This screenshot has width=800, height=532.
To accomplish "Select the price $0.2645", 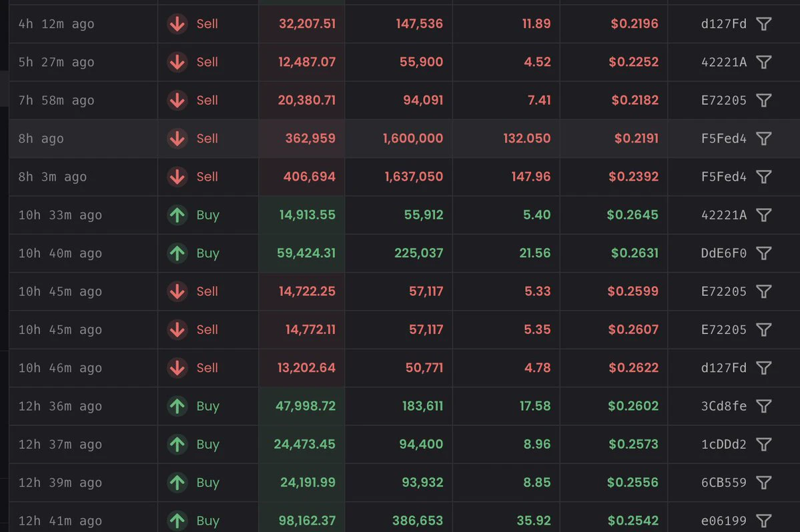I will click(x=632, y=215).
